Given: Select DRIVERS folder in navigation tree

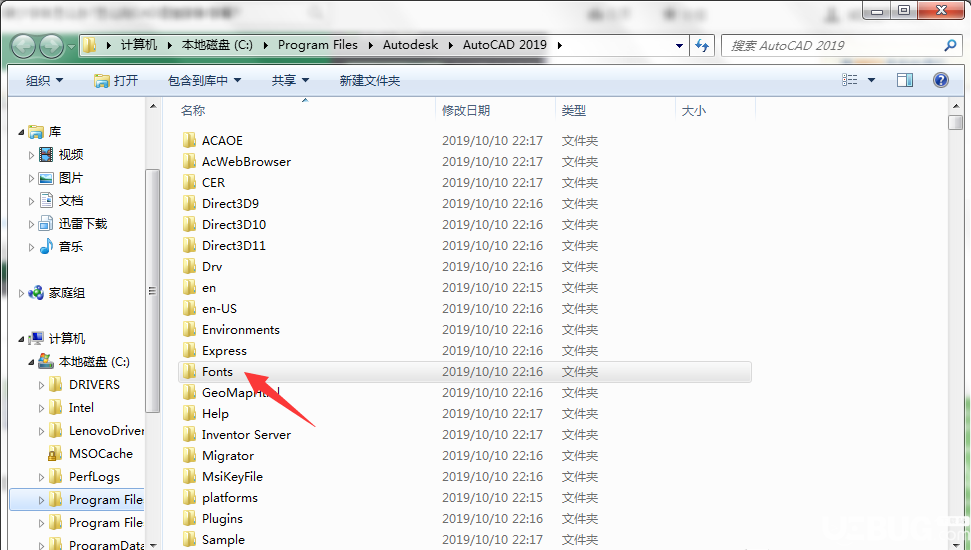Looking at the screenshot, I should pyautogui.click(x=94, y=385).
